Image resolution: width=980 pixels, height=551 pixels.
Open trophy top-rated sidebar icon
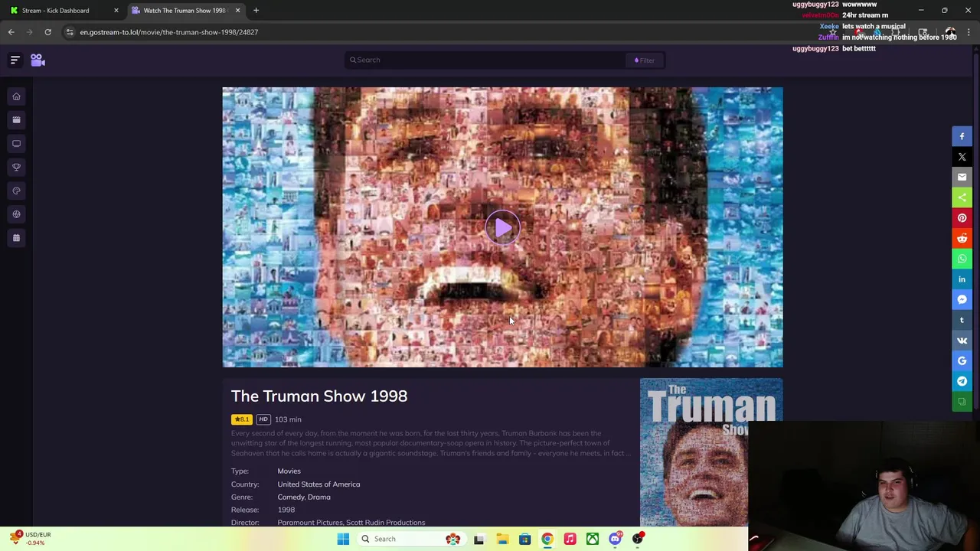point(16,168)
